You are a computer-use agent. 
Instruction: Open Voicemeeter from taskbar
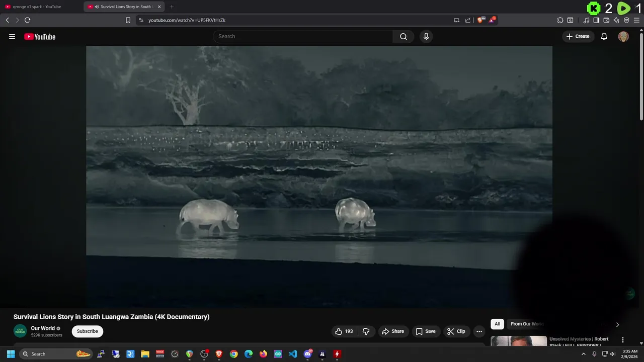[160, 354]
